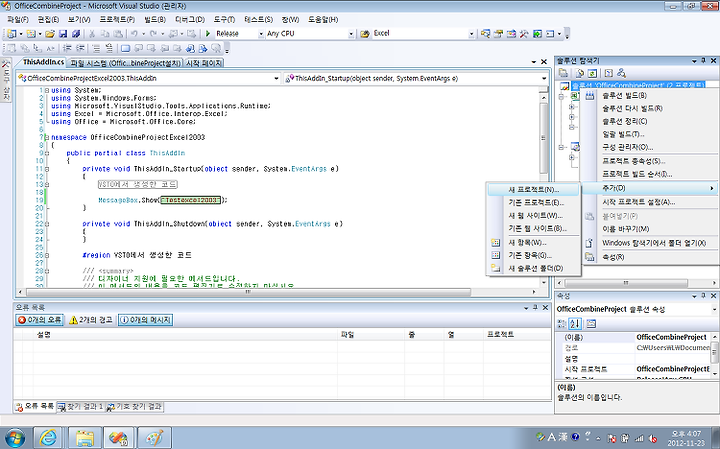Toggle the 0개의 오류 errors filter
This screenshot has width=720, height=449.
click(40, 320)
